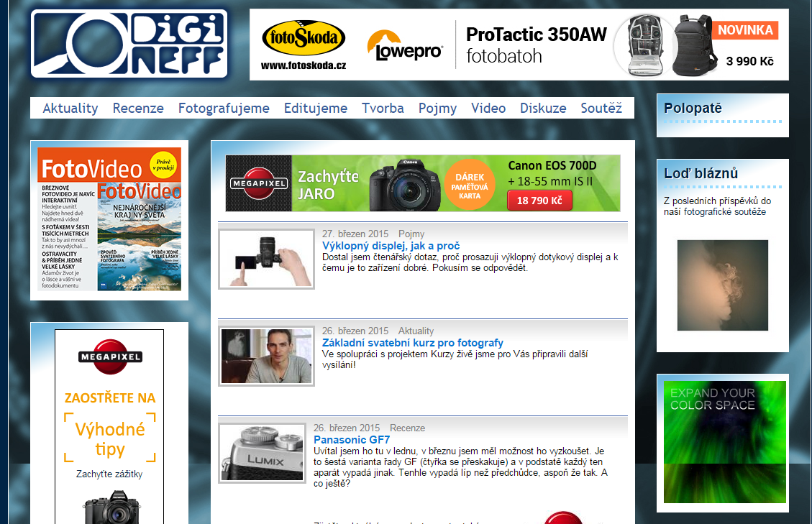Open the FotoVideo magazine cover image
Viewport: 812px width, 524px height.
(109, 219)
